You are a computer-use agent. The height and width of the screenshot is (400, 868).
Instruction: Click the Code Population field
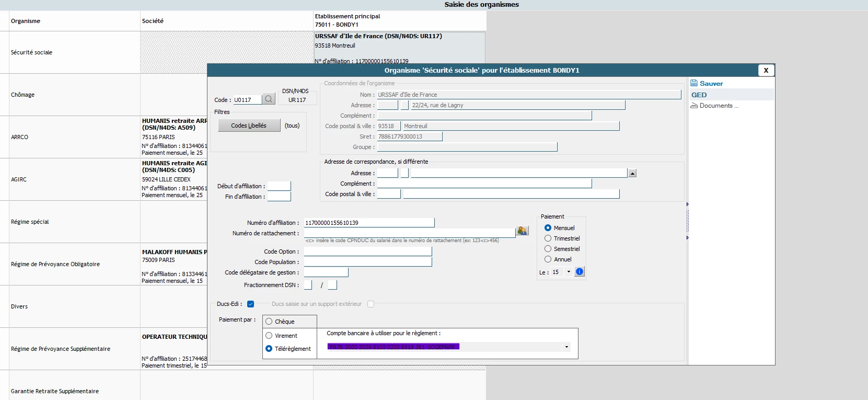tap(368, 262)
